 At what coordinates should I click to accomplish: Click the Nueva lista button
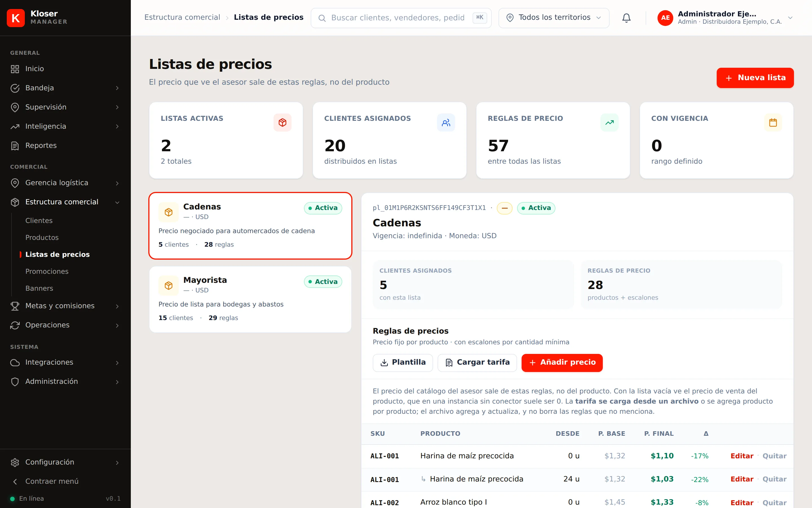point(755,78)
